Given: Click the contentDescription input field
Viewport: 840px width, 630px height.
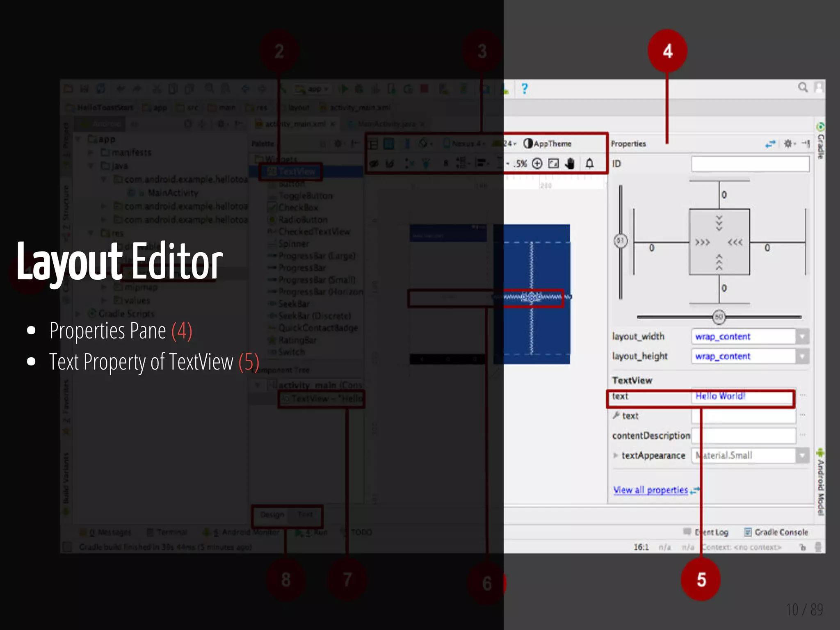Looking at the screenshot, I should (744, 436).
